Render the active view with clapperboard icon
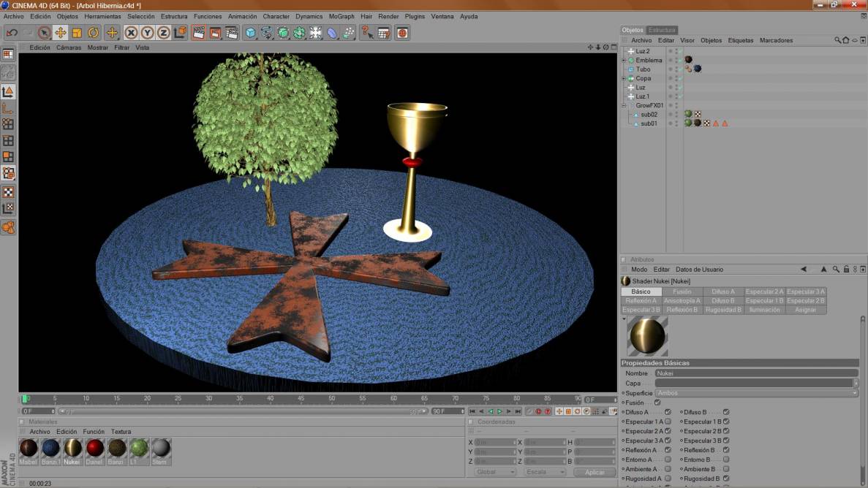 point(199,33)
